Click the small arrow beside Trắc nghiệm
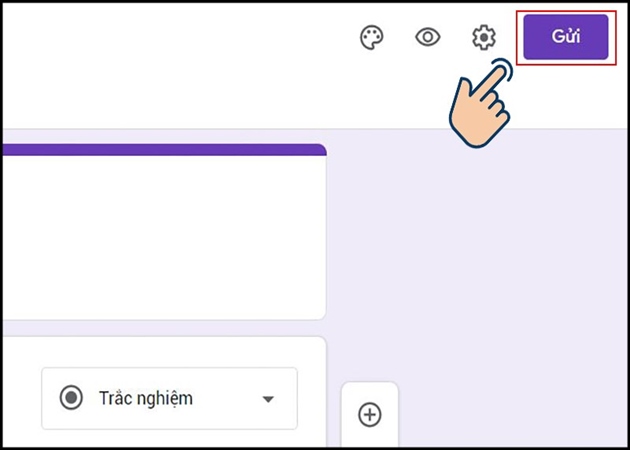630x450 pixels. (268, 399)
